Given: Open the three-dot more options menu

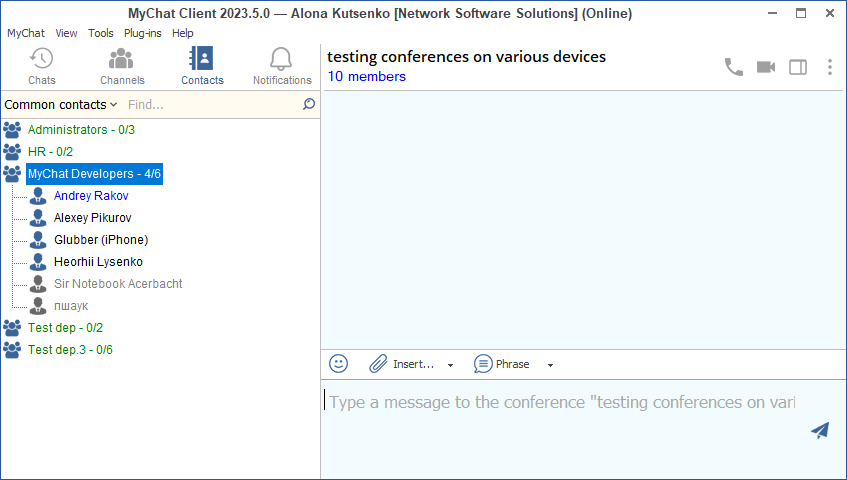Looking at the screenshot, I should click(829, 67).
